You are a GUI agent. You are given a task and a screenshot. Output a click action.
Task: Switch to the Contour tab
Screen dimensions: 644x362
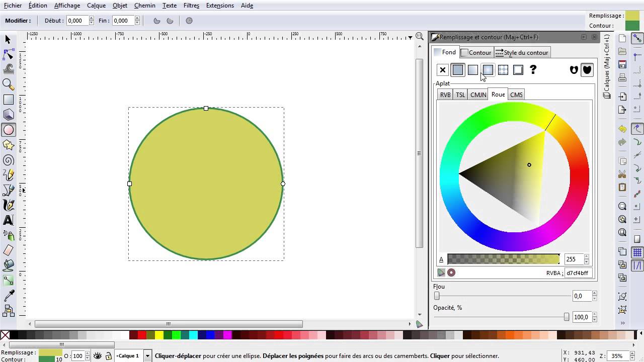pos(476,52)
